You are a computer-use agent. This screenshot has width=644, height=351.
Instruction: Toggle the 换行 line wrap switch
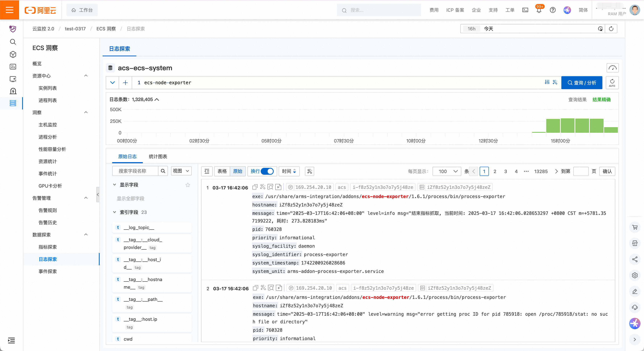tap(267, 171)
